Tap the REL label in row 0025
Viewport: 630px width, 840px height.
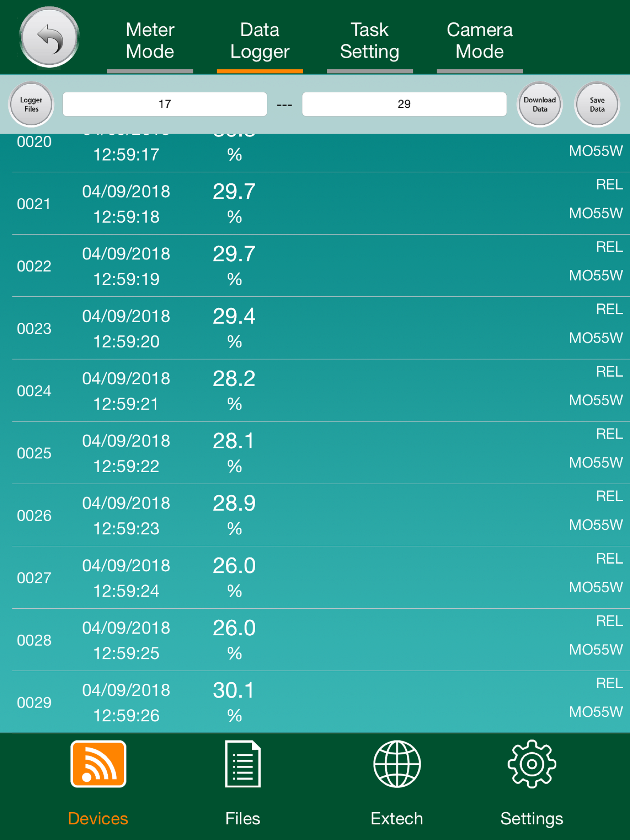coord(609,434)
